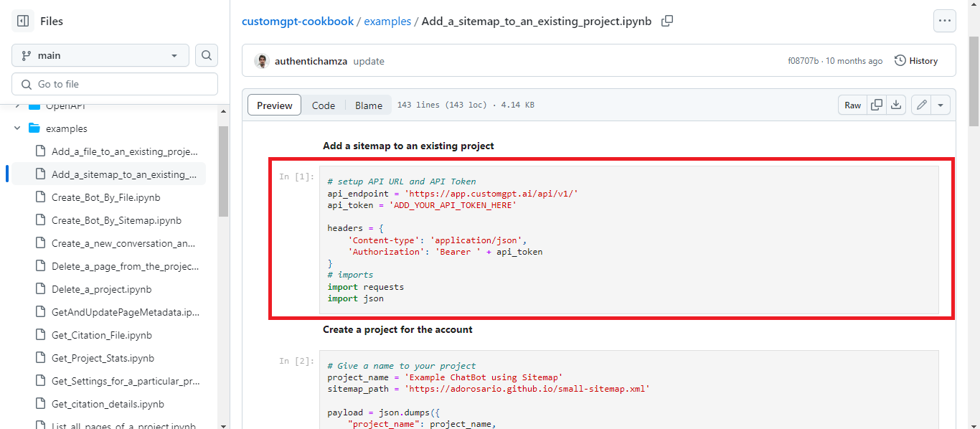Image resolution: width=980 pixels, height=429 pixels.
Task: Open the file search magnifier icon
Action: pos(206,55)
